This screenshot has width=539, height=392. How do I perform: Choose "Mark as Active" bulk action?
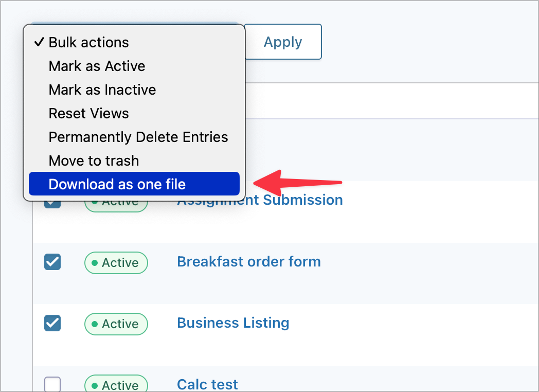[x=97, y=66]
